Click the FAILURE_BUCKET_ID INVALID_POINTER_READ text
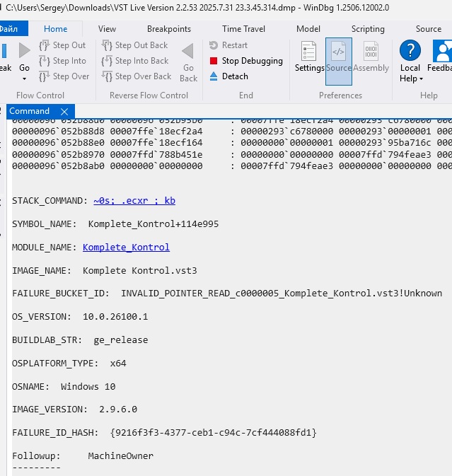452x476 pixels. pos(282,294)
